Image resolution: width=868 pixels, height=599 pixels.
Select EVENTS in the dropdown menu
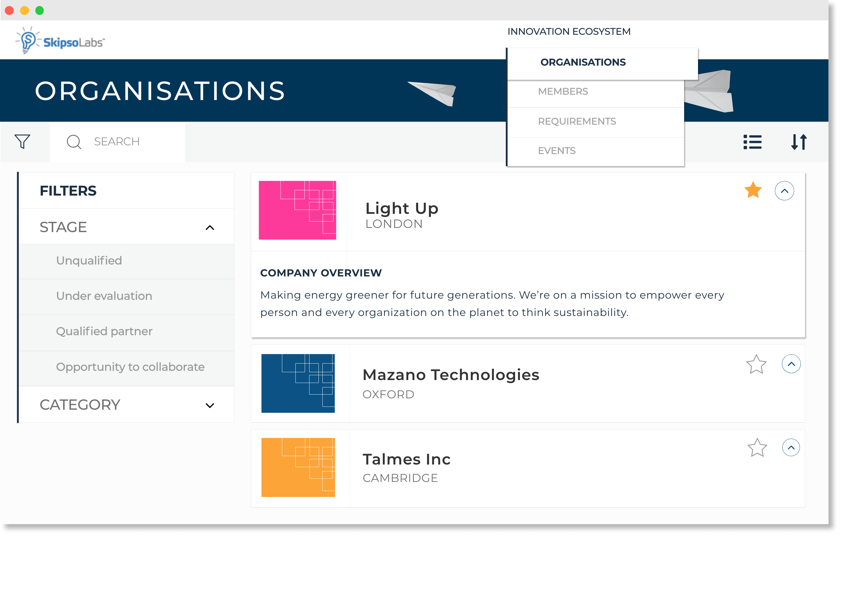[596, 151]
